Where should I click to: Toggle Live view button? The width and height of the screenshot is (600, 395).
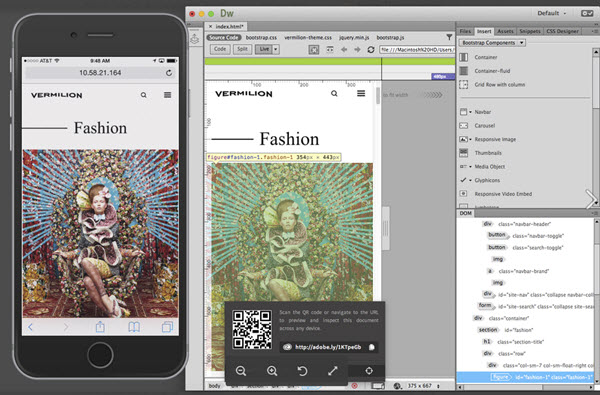tap(264, 49)
